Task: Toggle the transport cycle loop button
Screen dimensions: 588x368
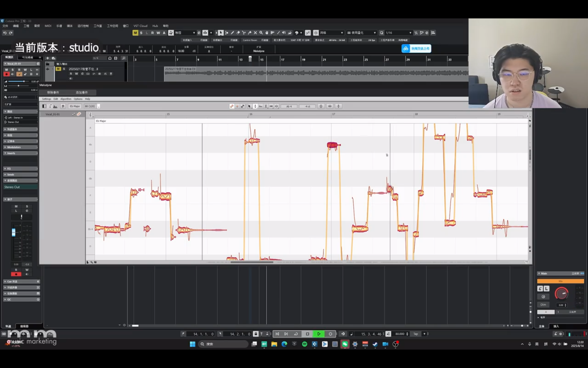Action: (x=296, y=334)
